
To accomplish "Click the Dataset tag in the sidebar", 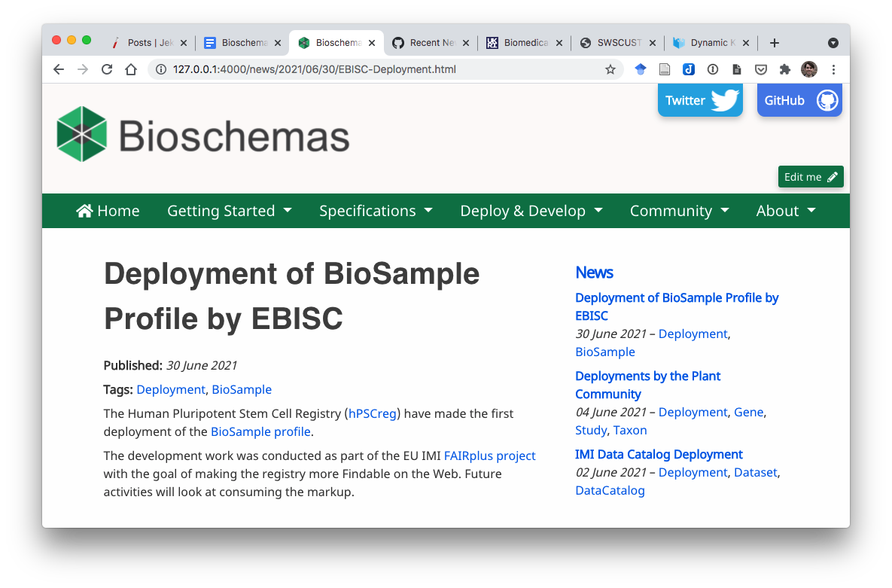I will [756, 473].
